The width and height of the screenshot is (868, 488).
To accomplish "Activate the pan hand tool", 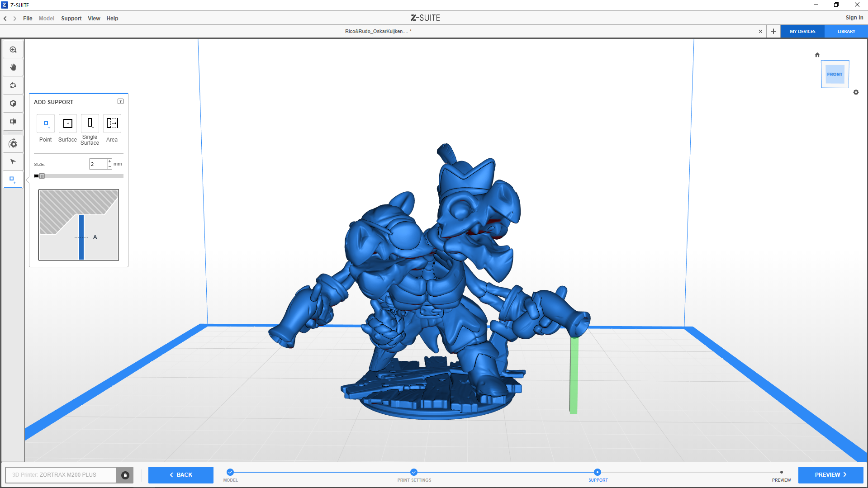I will tap(13, 67).
